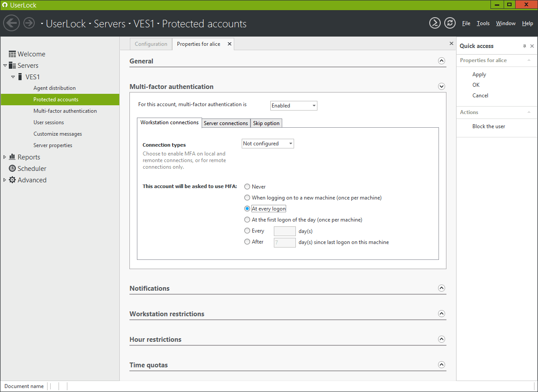Pin the Quick access panel
This screenshot has width=538, height=392.
524,46
